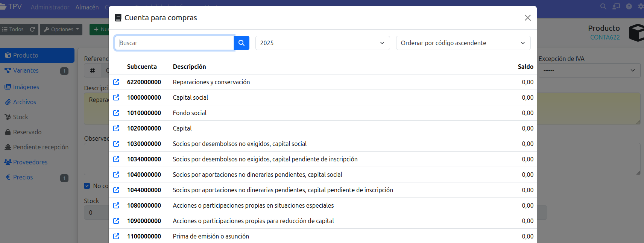Screen dimensions: 644x243
Task: Click the settings gear icon in top bar
Action: point(641,6)
